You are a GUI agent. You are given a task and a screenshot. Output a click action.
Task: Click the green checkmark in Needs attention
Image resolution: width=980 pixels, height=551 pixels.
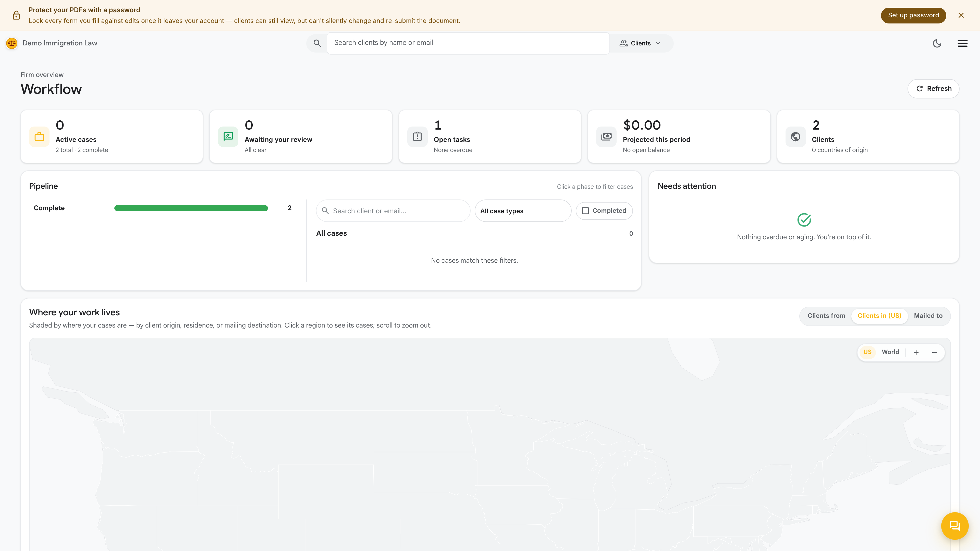(x=804, y=220)
